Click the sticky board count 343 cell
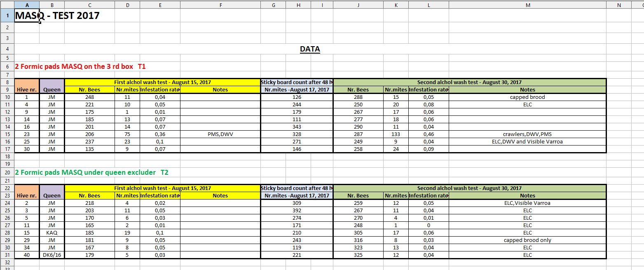 tap(297, 127)
